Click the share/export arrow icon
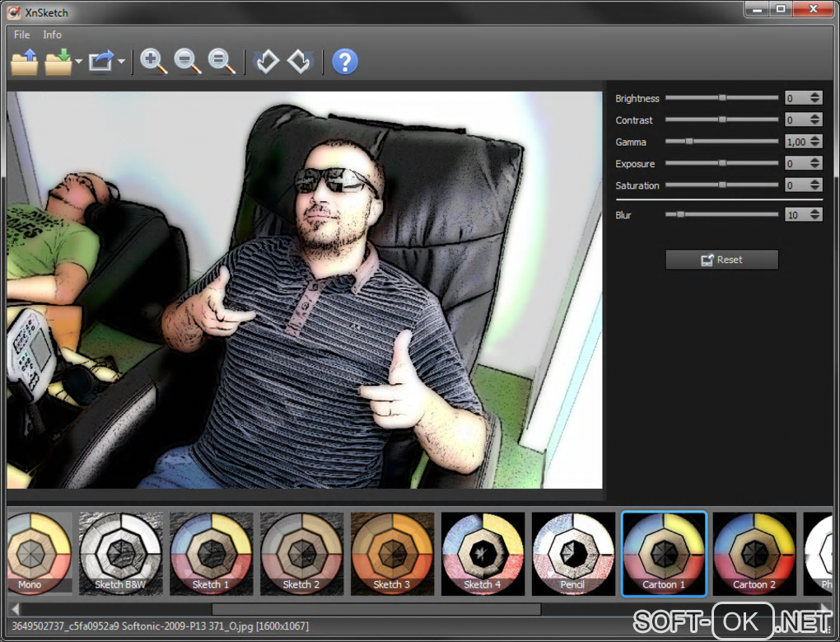The width and height of the screenshot is (840, 642). [x=101, y=62]
